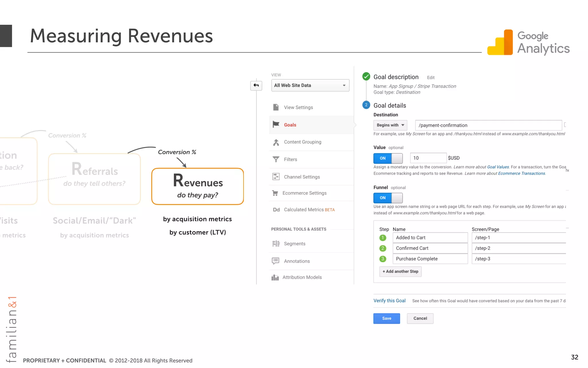The image size is (588, 368).
Task: Click the /payment-confirmation destination field
Action: click(488, 125)
